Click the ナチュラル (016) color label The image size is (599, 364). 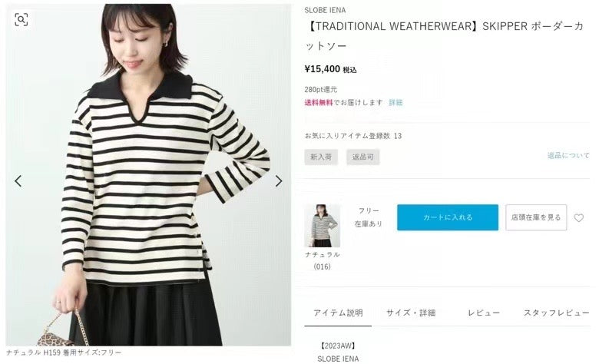coord(322,260)
